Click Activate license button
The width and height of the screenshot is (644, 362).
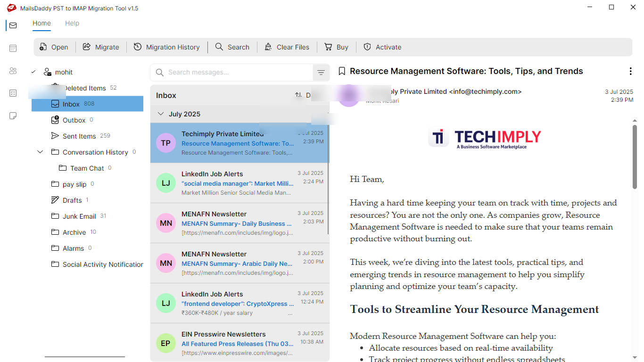(x=382, y=47)
